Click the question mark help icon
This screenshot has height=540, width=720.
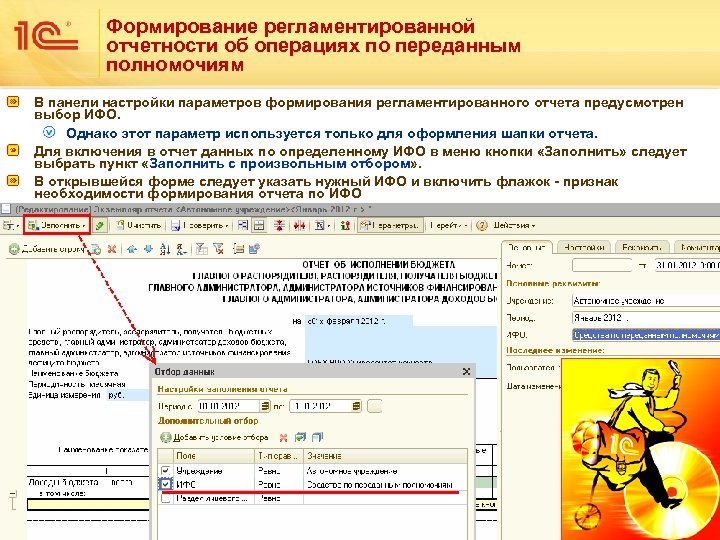point(481,225)
